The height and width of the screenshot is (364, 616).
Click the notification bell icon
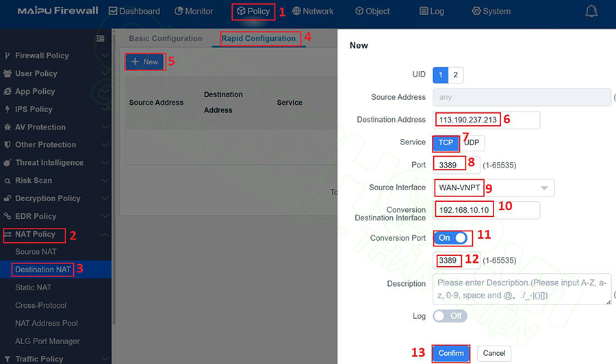pos(591,12)
